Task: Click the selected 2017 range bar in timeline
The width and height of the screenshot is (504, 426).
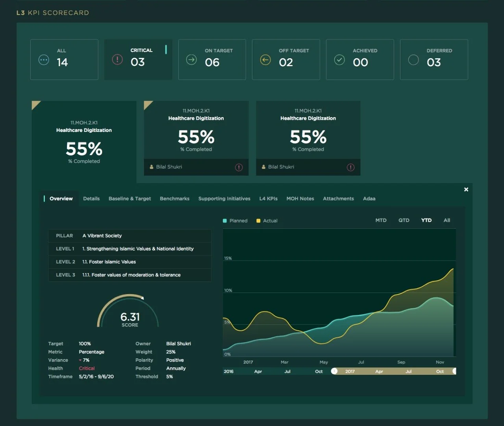Action: [395, 371]
